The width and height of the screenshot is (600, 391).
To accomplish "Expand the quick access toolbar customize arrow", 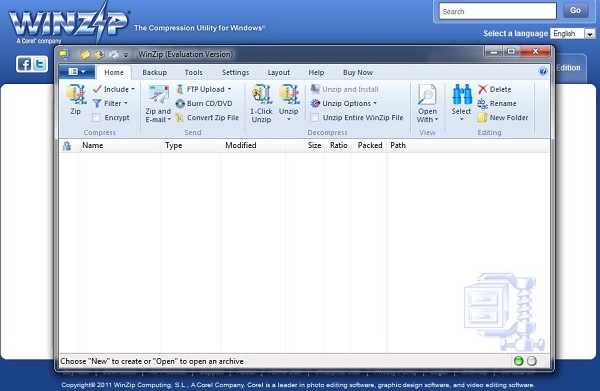I will tap(126, 55).
